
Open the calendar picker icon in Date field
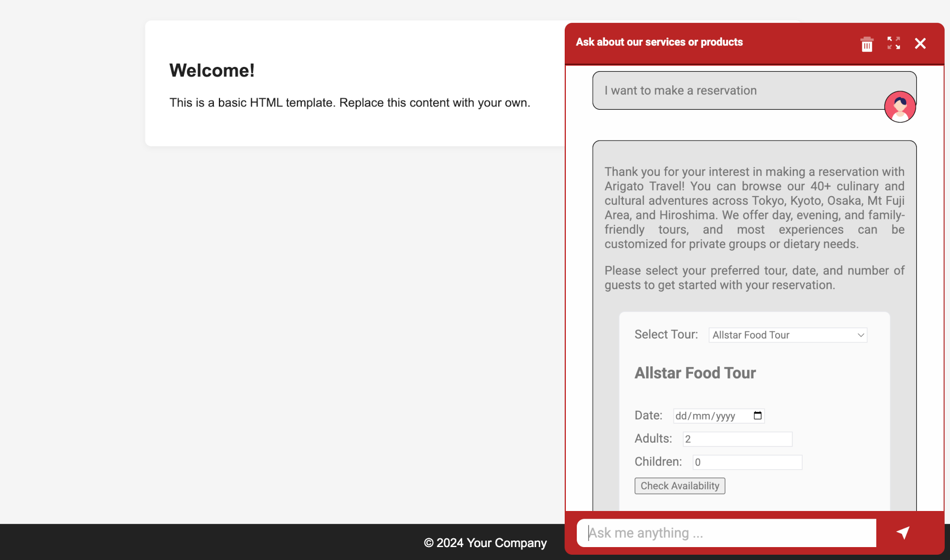coord(758,416)
